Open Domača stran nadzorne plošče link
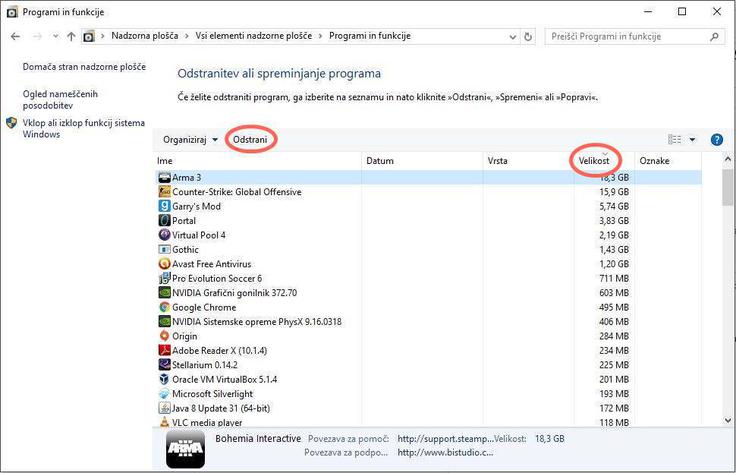Image resolution: width=736 pixels, height=473 pixels. (x=84, y=67)
